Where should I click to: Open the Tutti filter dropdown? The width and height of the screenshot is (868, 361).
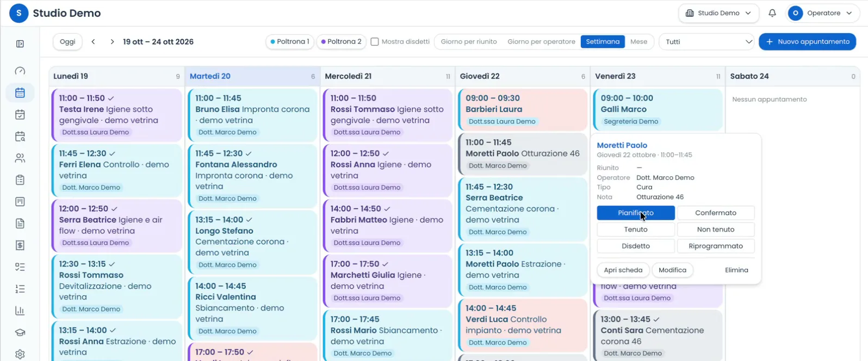(x=707, y=42)
